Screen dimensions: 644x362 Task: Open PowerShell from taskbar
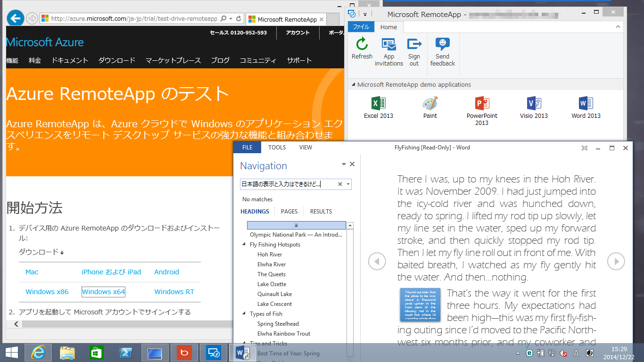click(125, 353)
